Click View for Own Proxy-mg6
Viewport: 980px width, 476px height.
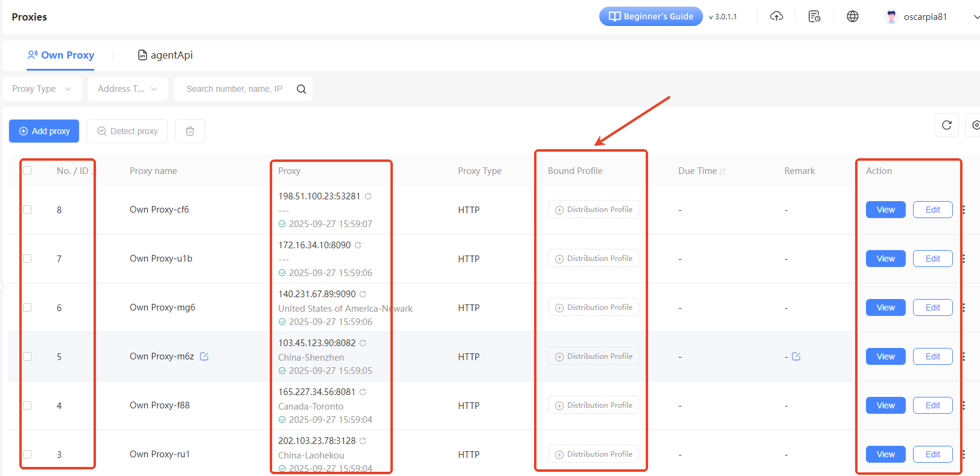click(885, 307)
